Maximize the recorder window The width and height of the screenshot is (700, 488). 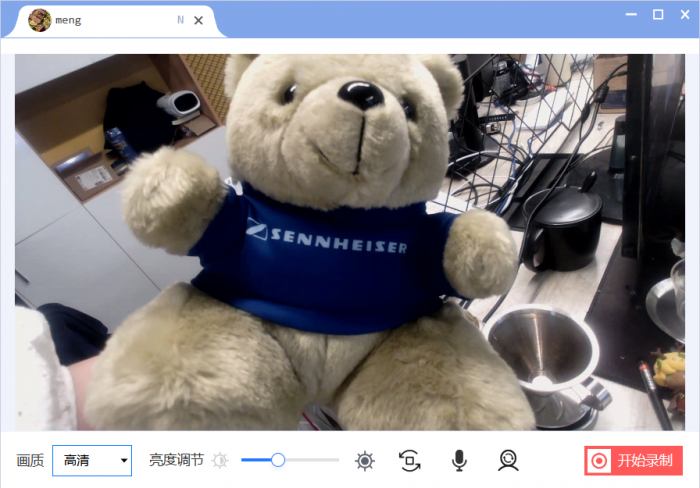[658, 14]
